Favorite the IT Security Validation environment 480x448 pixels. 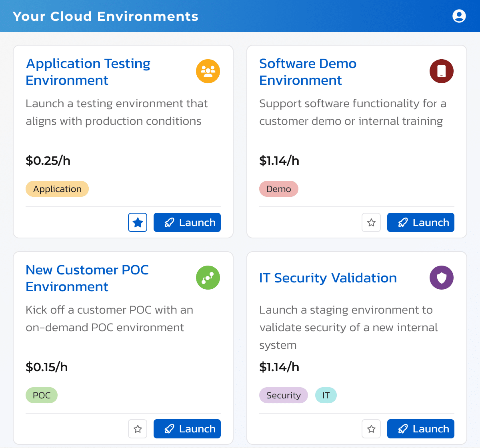(371, 428)
